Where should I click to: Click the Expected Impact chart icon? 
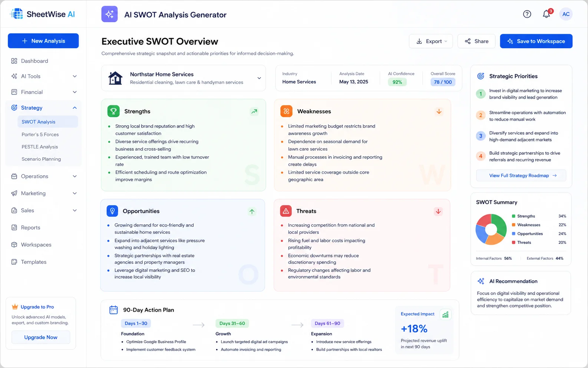coord(445,315)
